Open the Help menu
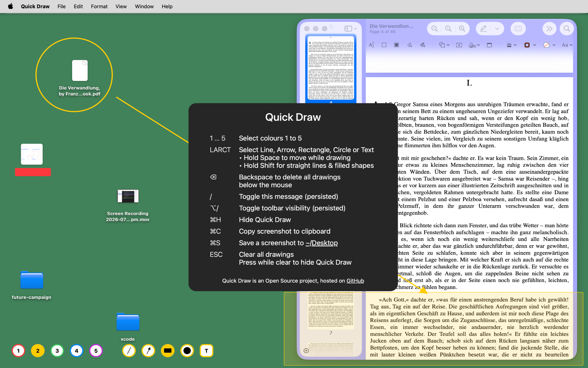Viewport: 588px width, 368px height. point(167,6)
